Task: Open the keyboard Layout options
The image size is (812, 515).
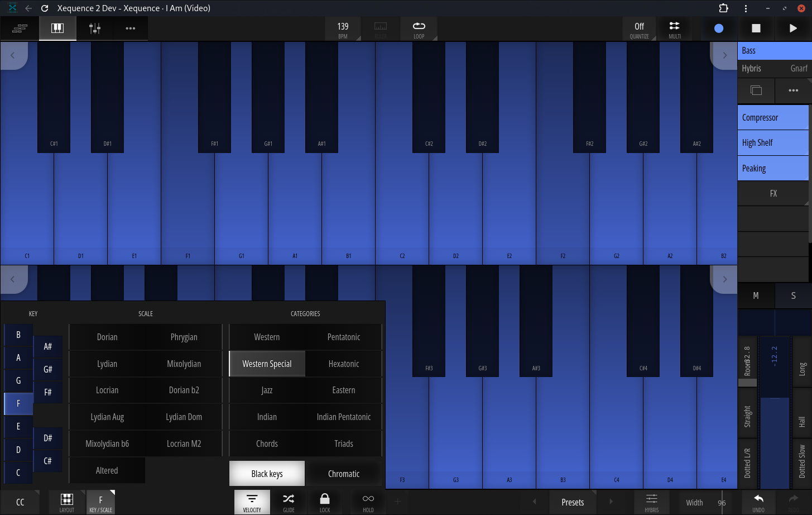Action: pyautogui.click(x=66, y=502)
